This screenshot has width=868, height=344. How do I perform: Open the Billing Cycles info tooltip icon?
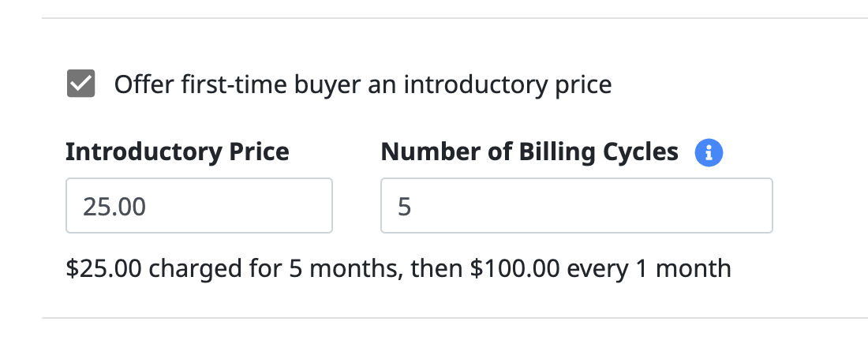[709, 152]
